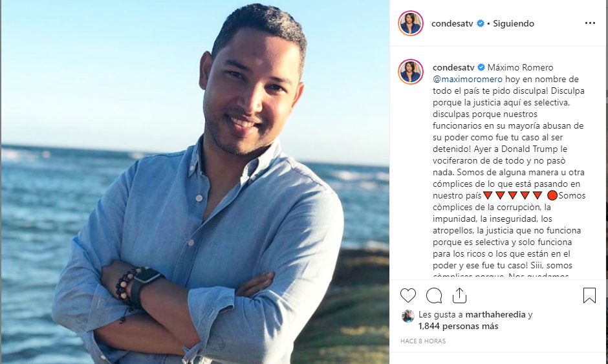Click the verified badge next to caption username

pos(481,67)
